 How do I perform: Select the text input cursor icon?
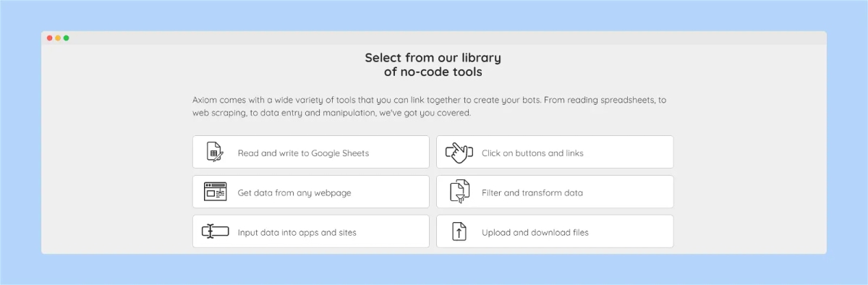pos(215,231)
